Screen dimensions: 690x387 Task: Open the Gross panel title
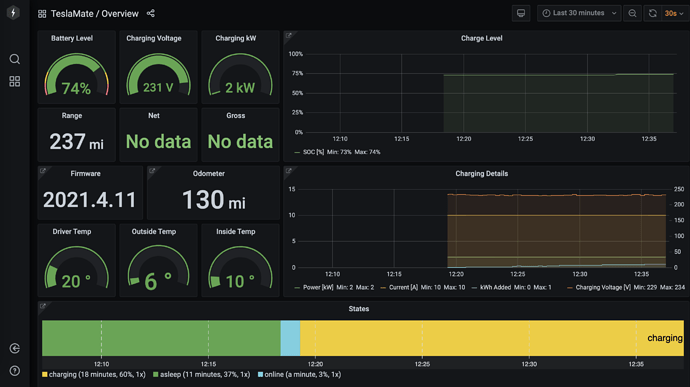point(235,115)
